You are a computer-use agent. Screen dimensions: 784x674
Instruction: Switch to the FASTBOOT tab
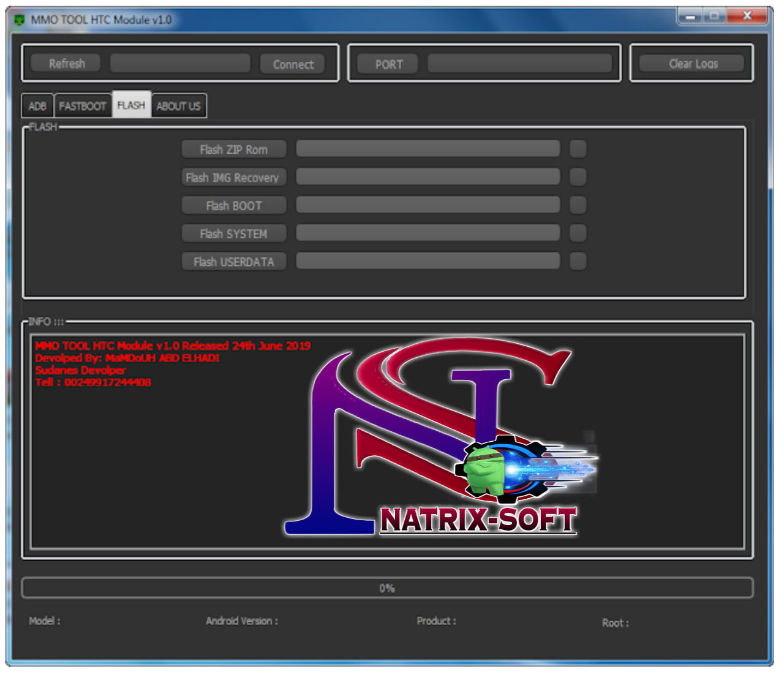[83, 106]
